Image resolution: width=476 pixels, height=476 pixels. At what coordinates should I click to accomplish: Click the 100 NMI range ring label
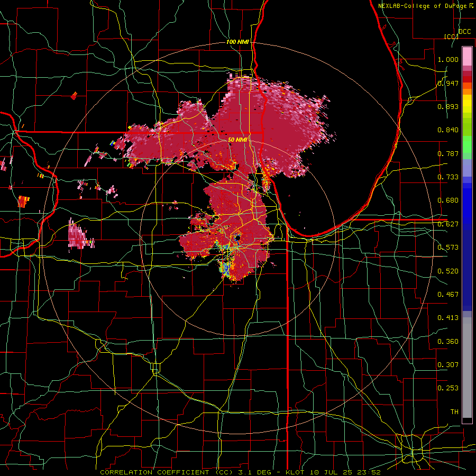pos(237,42)
